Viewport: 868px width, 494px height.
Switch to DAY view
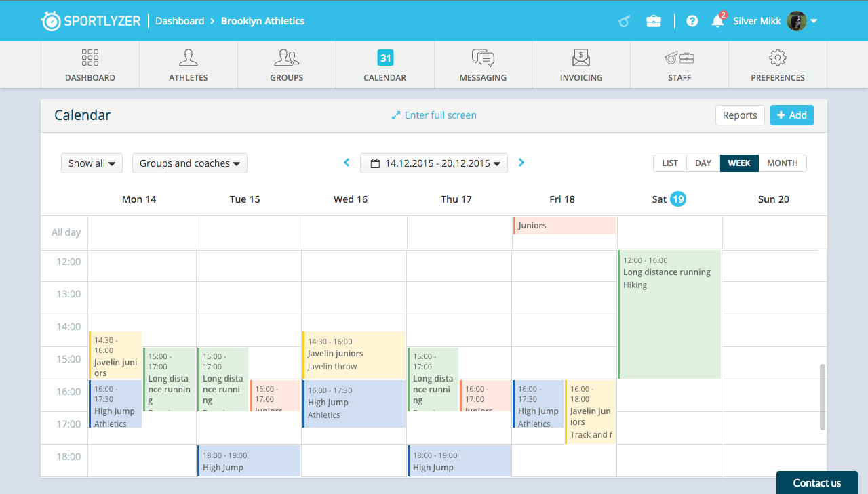coord(703,163)
